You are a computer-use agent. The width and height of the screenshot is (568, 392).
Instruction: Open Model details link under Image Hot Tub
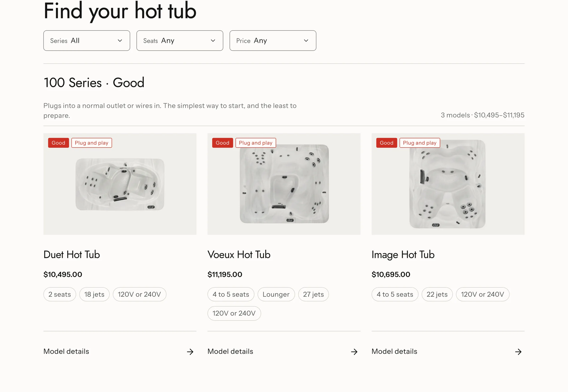click(x=394, y=352)
